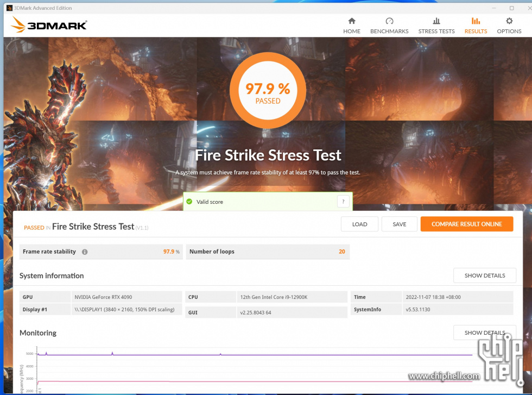This screenshot has height=395, width=532.
Task: Show details for Monitoring section
Action: pyautogui.click(x=484, y=333)
